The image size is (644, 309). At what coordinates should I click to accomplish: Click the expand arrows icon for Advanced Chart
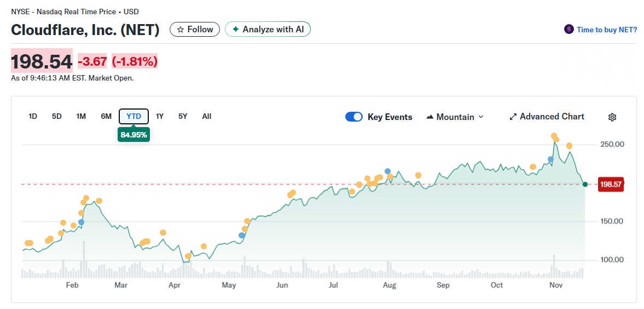coord(513,117)
